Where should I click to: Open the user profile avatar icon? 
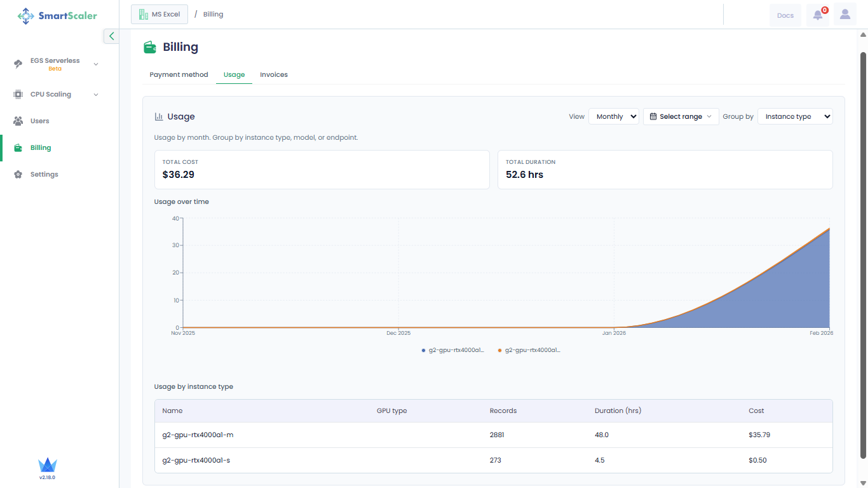coord(844,15)
